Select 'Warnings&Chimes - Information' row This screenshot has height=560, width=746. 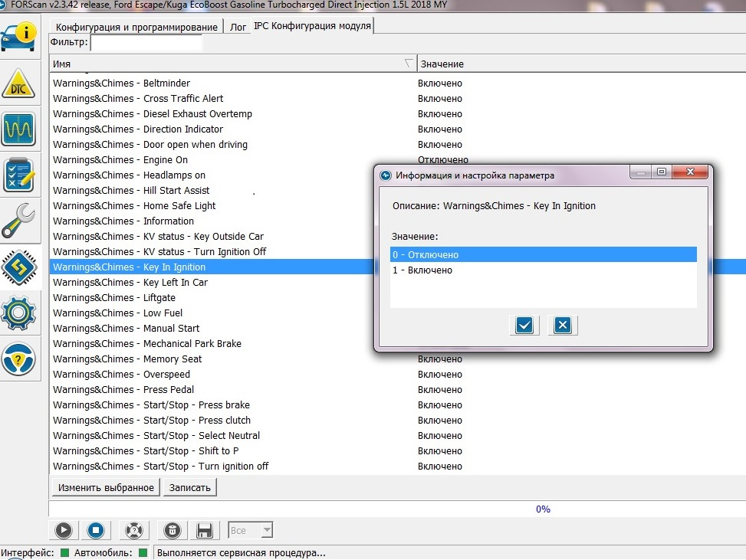[212, 221]
